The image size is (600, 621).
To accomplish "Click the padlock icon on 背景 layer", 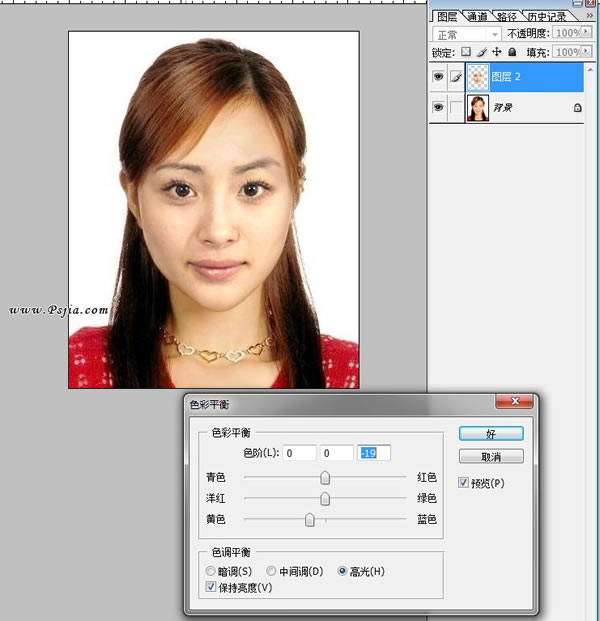I will coord(577,107).
